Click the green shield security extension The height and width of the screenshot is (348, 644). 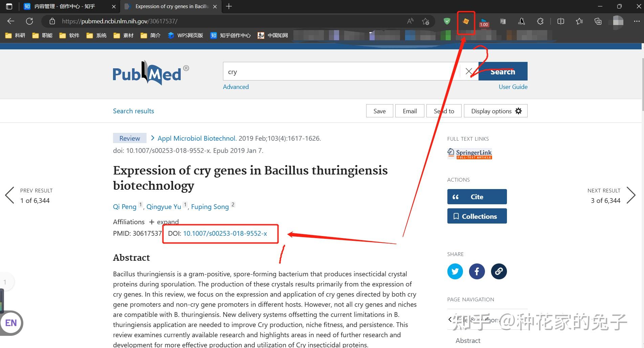447,21
